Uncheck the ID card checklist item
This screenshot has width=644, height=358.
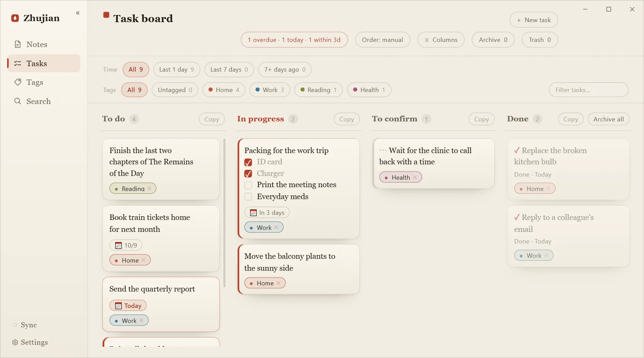(x=248, y=162)
